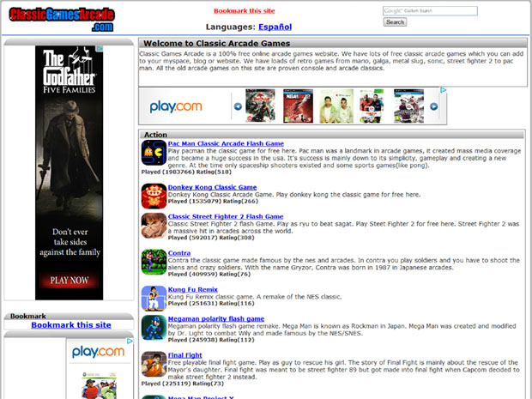Open the Pac Man game icon
532x399 pixels.
(x=154, y=153)
